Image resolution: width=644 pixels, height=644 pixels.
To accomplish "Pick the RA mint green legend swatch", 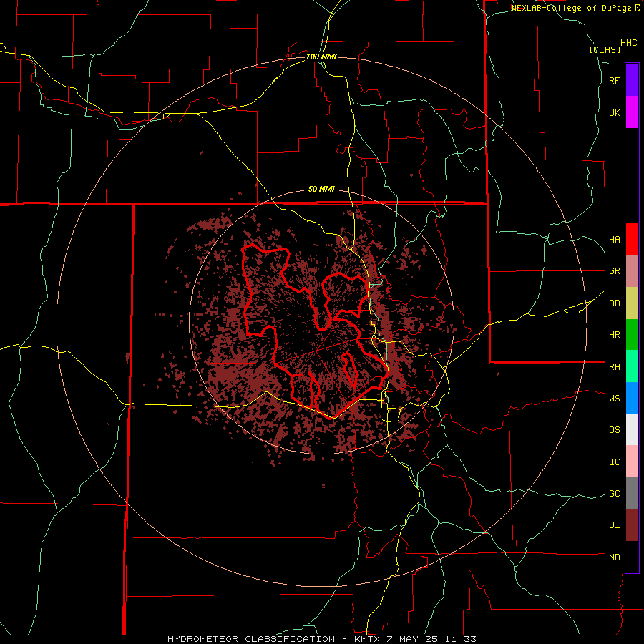I will pos(632,366).
